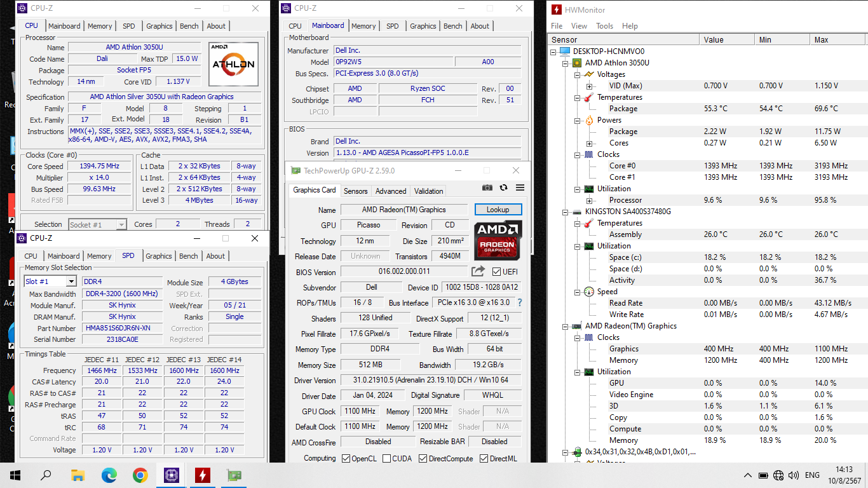Expand the Processor utilization node
868x488 pixels.
click(x=589, y=200)
